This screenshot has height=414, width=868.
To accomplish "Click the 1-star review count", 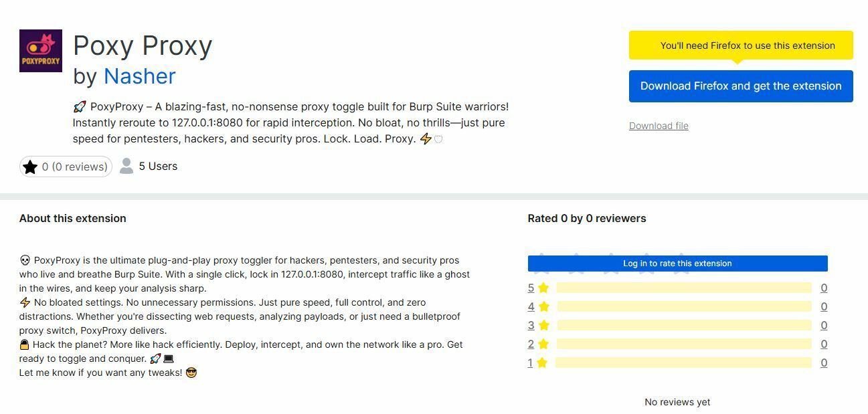I will (824, 363).
